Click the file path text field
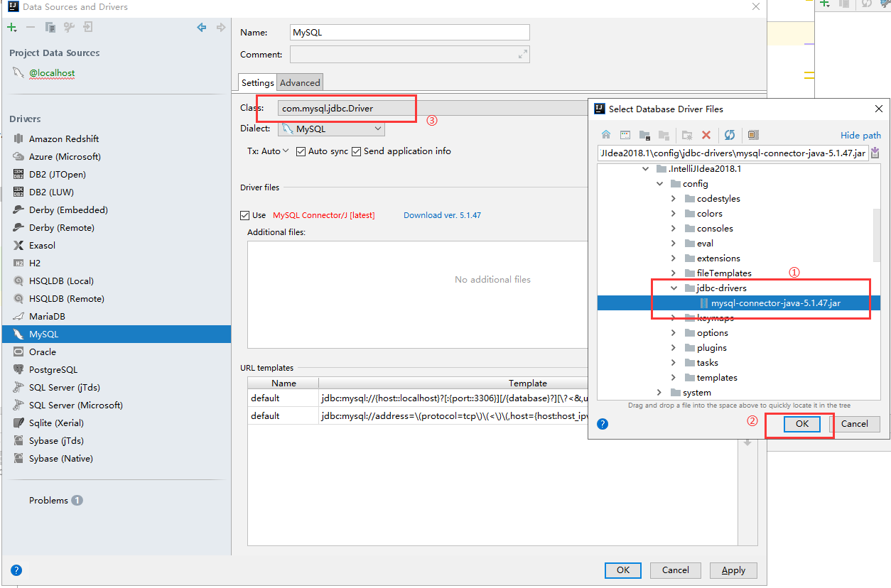Screen dimensions: 891x588 pos(733,153)
